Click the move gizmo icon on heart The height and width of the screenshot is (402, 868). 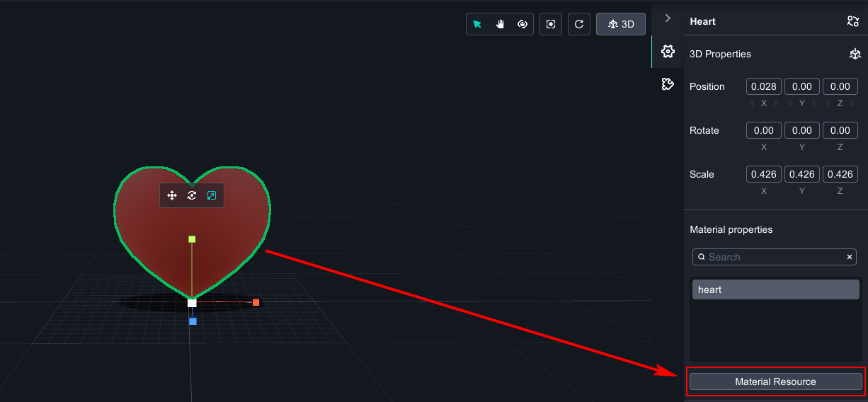(171, 195)
